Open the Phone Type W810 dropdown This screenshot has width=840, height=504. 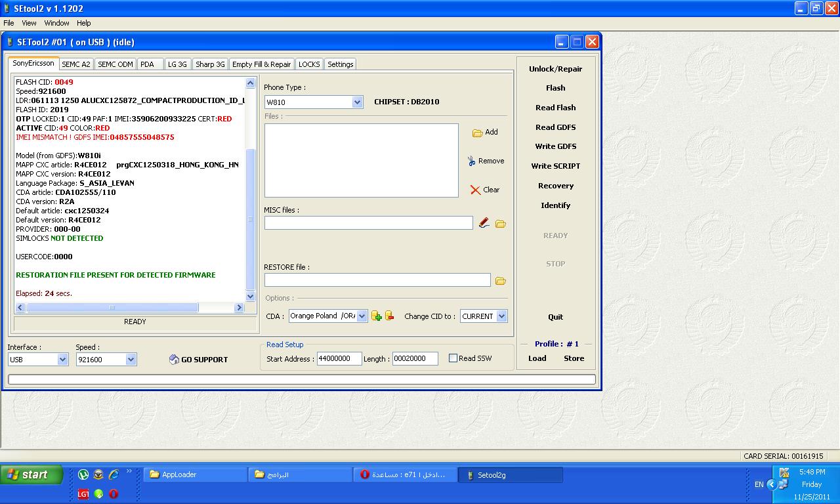tap(357, 102)
